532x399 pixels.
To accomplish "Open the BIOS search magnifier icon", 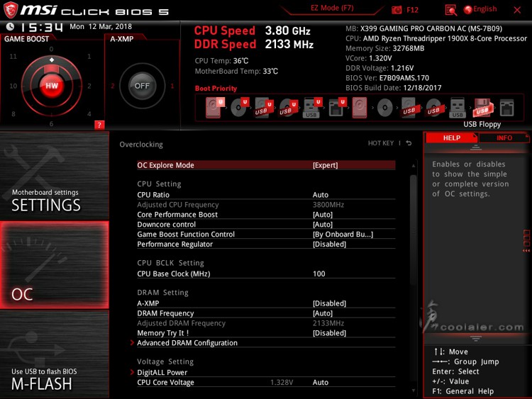I will (450, 10).
